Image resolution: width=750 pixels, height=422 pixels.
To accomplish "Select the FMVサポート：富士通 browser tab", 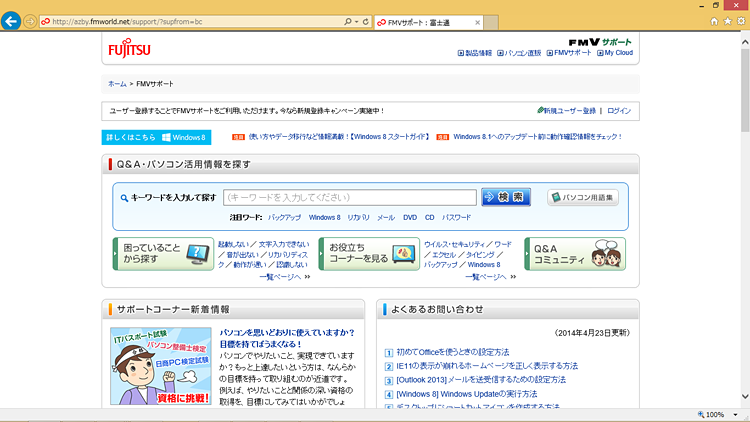I will click(x=428, y=22).
